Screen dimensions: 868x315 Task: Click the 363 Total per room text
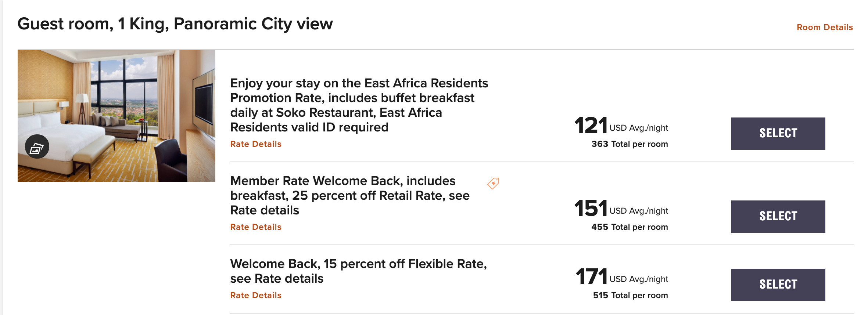[630, 144]
